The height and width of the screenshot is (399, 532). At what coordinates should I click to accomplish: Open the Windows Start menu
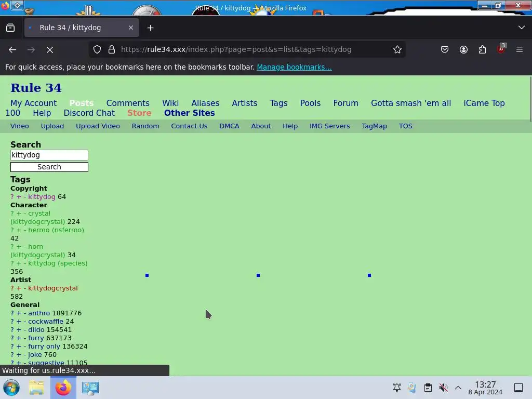pyautogui.click(x=11, y=388)
